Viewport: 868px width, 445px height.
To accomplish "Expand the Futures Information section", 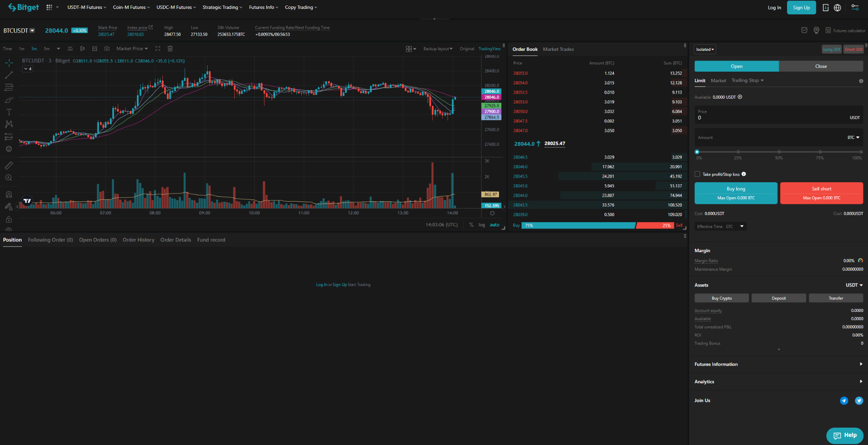I will [779, 364].
